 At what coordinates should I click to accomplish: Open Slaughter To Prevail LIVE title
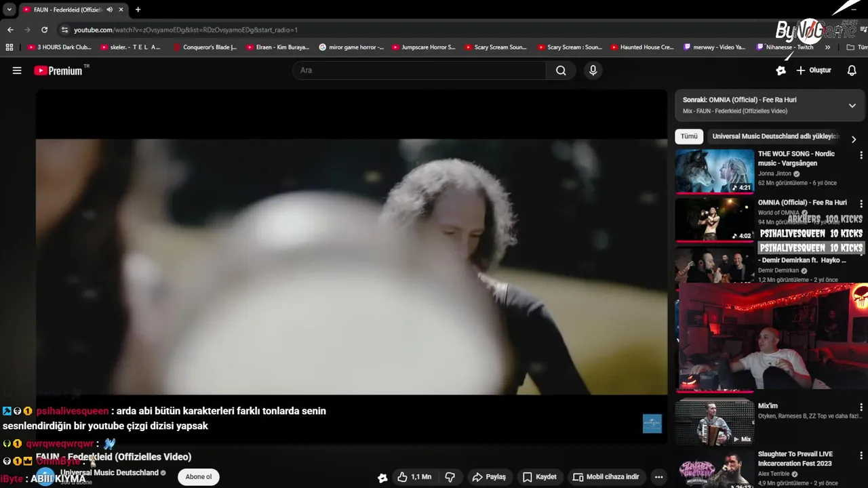pyautogui.click(x=795, y=459)
